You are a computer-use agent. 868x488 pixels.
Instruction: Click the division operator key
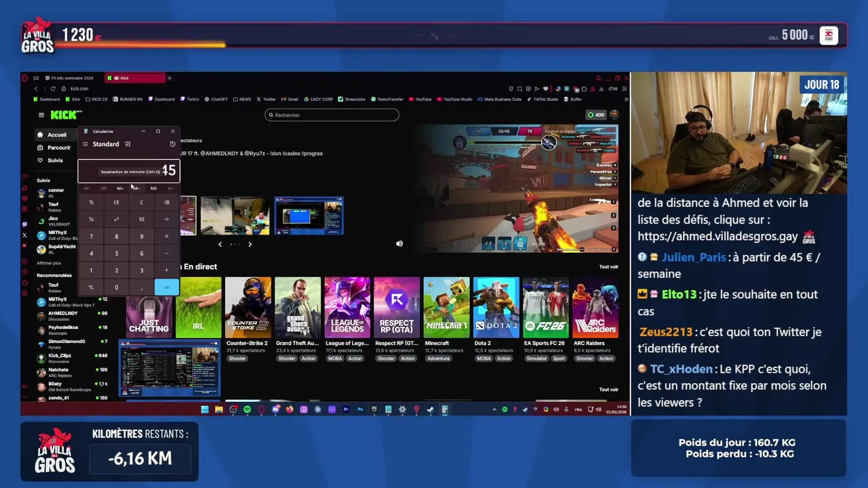(x=166, y=219)
